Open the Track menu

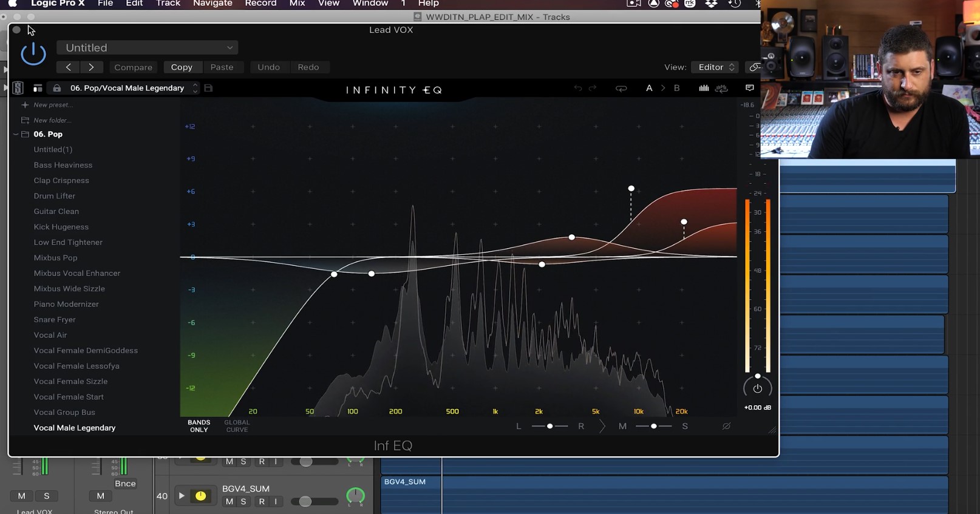point(168,4)
